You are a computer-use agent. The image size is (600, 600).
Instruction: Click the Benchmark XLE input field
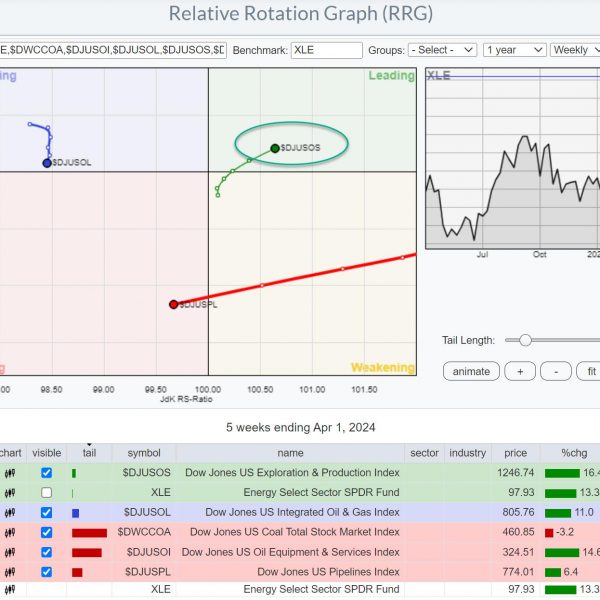pos(326,50)
